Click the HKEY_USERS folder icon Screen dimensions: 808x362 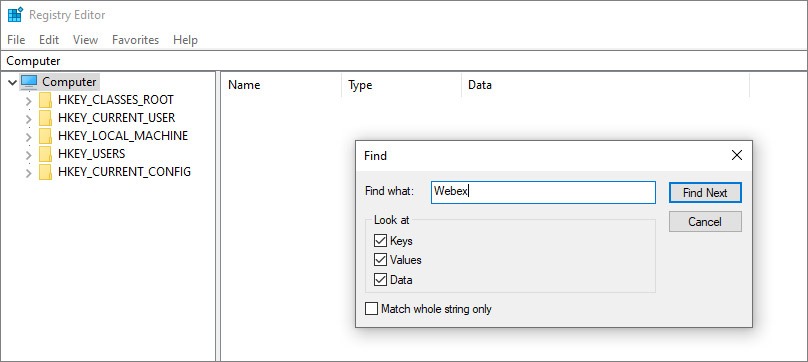tap(45, 154)
